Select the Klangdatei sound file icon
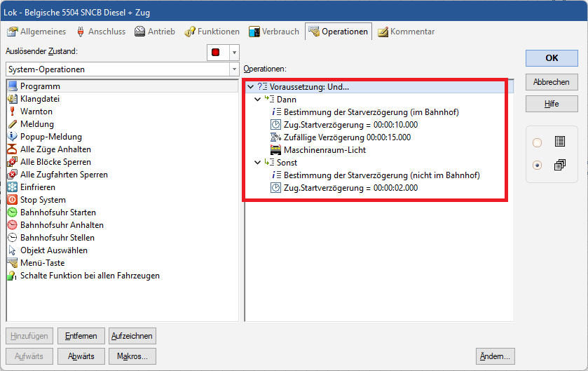Image resolution: width=588 pixels, height=371 pixels. (x=13, y=99)
